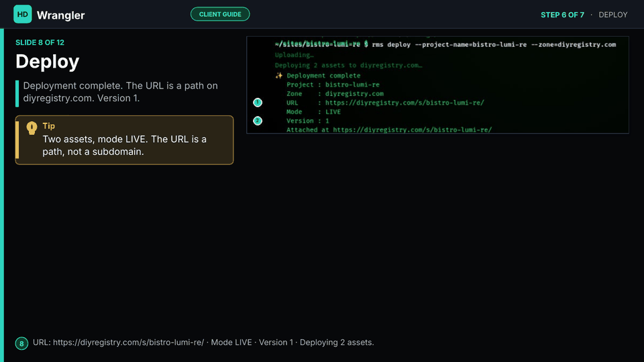Click the 'Mode : LIVE' terminal line
644x362 pixels.
pyautogui.click(x=313, y=112)
